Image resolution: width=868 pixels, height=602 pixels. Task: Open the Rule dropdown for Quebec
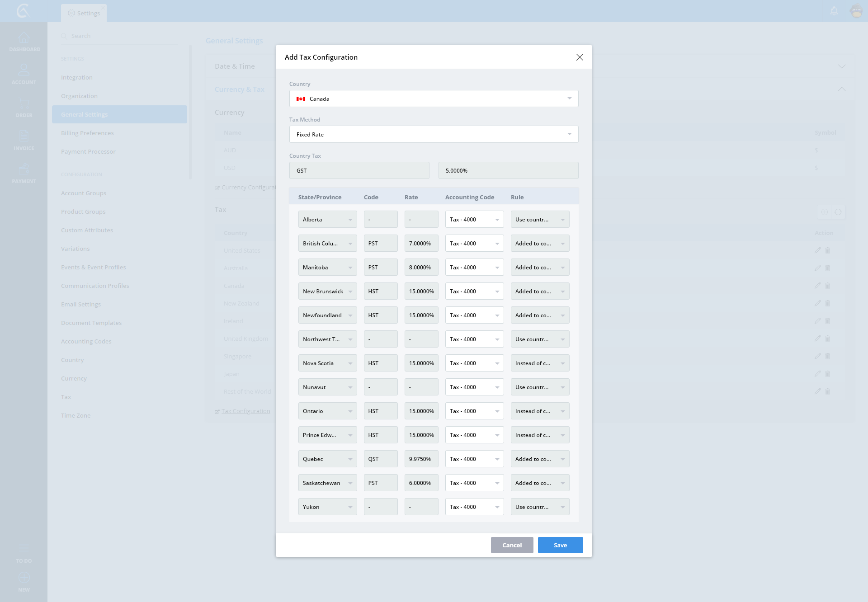(x=540, y=459)
